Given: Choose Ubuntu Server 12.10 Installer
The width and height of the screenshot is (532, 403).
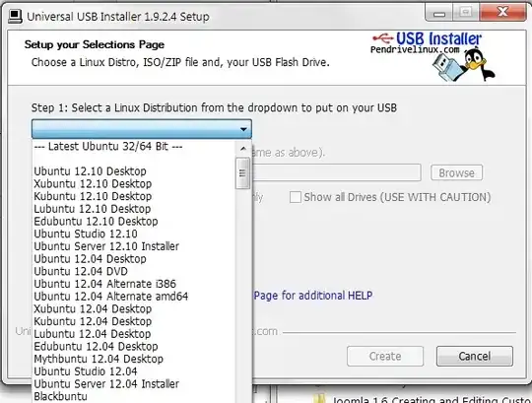Looking at the screenshot, I should pyautogui.click(x=106, y=246).
